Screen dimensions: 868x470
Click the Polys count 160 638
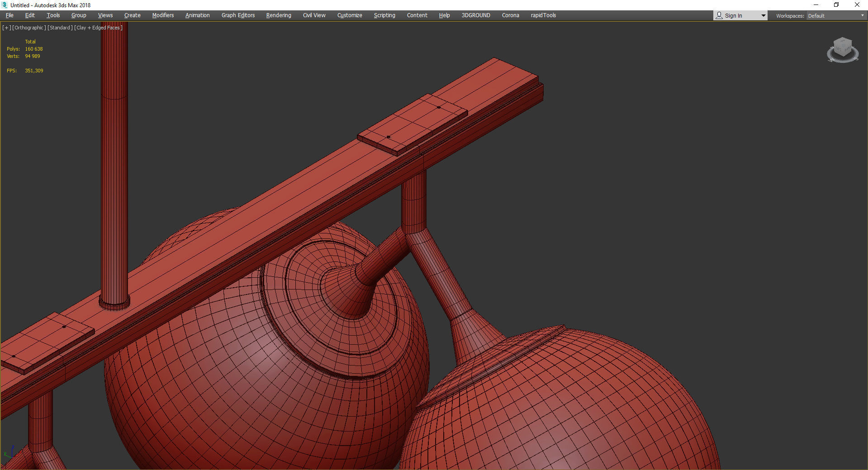(34, 49)
